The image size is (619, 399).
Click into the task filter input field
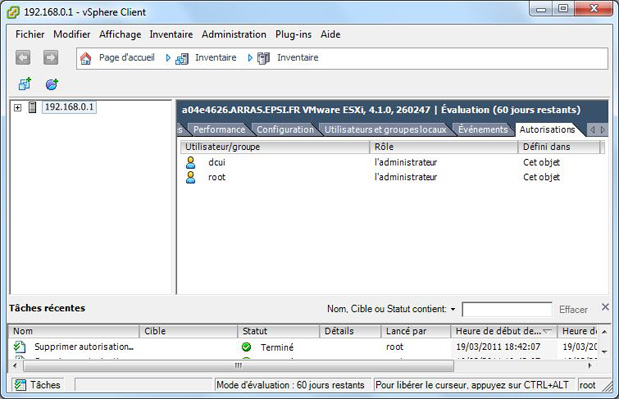pyautogui.click(x=507, y=309)
